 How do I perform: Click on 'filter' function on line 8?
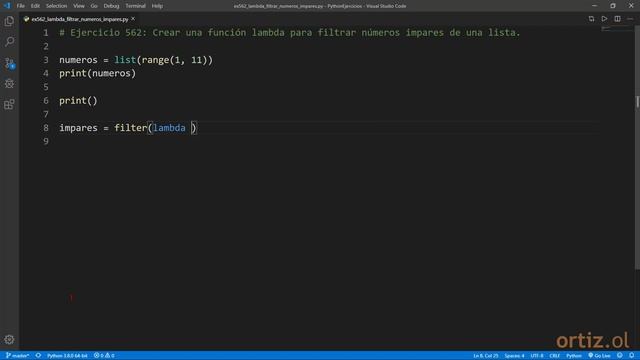pyautogui.click(x=131, y=128)
